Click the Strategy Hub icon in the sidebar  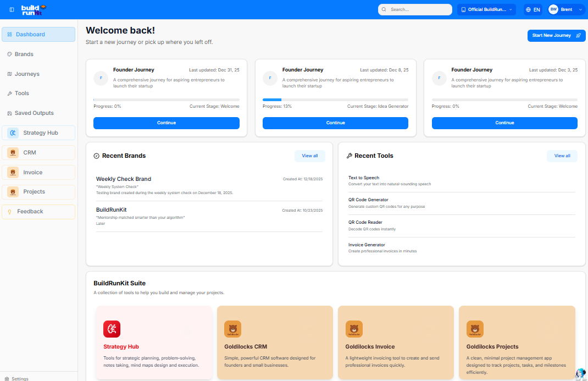coord(12,132)
